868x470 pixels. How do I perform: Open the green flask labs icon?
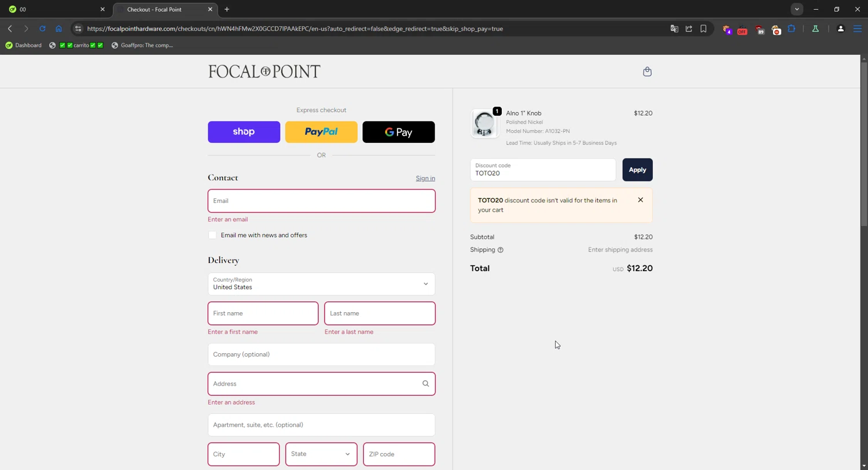coord(815,28)
